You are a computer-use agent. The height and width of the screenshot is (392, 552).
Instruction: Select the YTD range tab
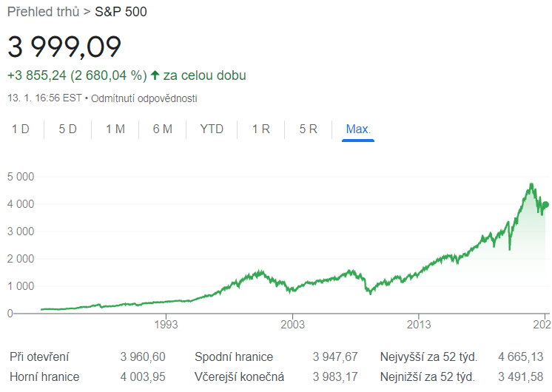[x=212, y=129]
